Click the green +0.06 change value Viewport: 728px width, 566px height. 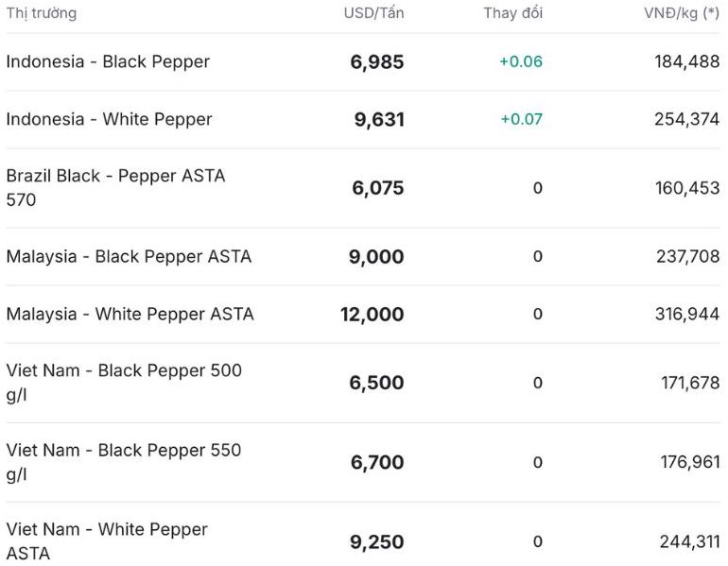[521, 61]
